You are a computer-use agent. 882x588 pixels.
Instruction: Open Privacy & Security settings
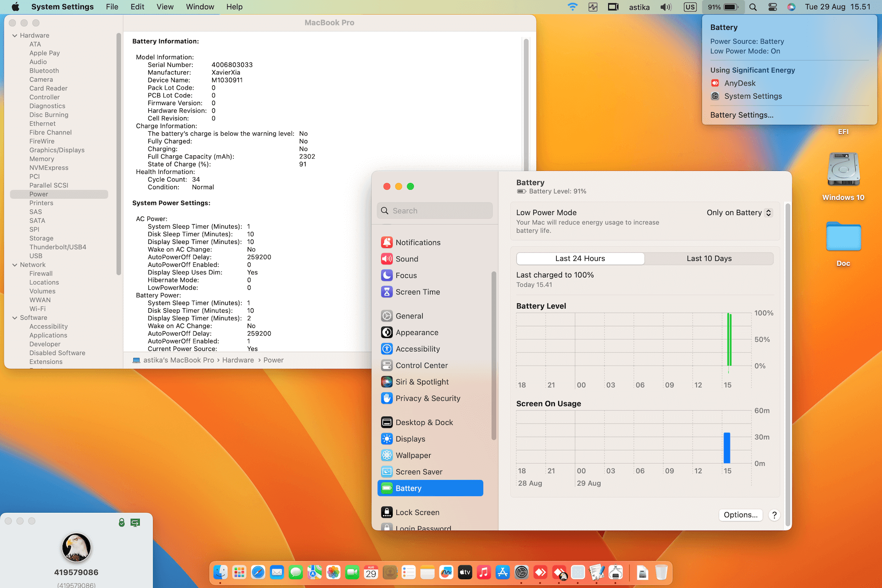pyautogui.click(x=428, y=398)
